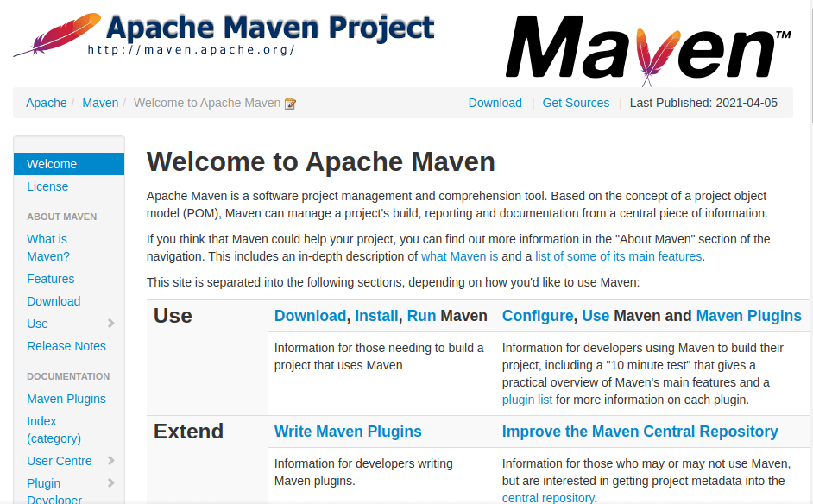Open the Get Sources link
Image resolution: width=813 pixels, height=504 pixels.
click(576, 103)
